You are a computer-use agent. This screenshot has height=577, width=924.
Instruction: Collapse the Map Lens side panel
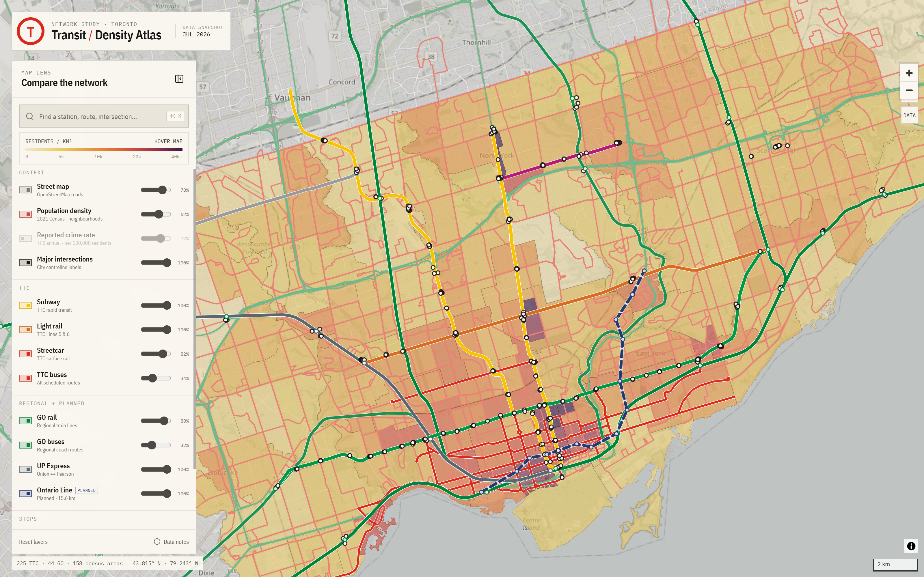[x=179, y=79]
